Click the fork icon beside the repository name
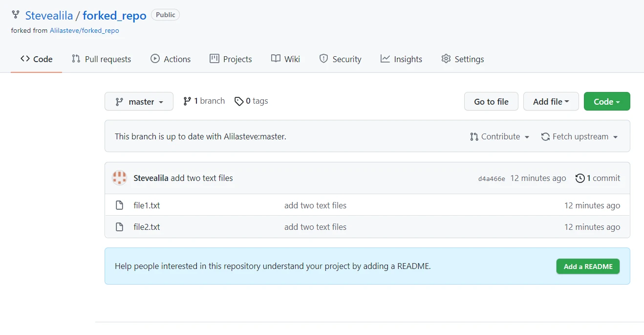Viewport: 644px width, 335px height. 16,15
